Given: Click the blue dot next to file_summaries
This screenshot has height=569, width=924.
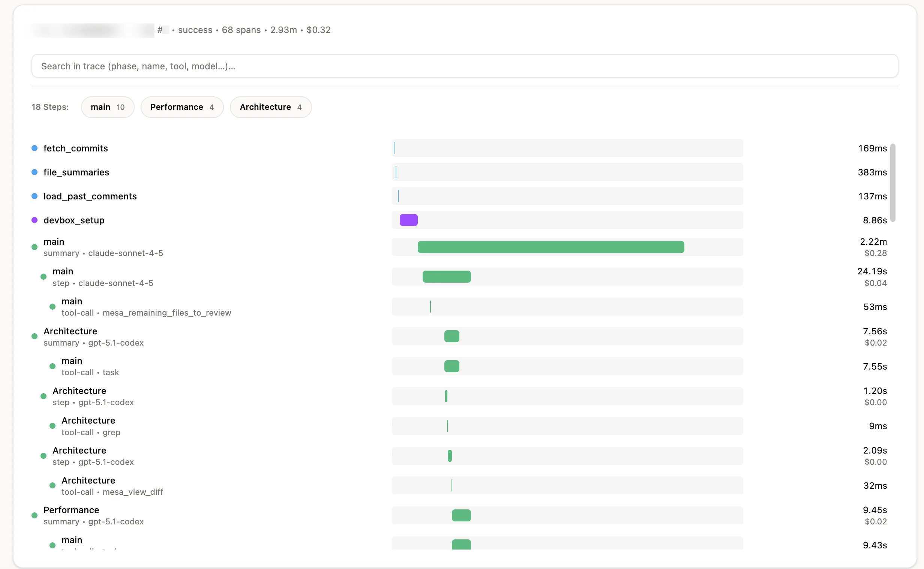Looking at the screenshot, I should 34,172.
